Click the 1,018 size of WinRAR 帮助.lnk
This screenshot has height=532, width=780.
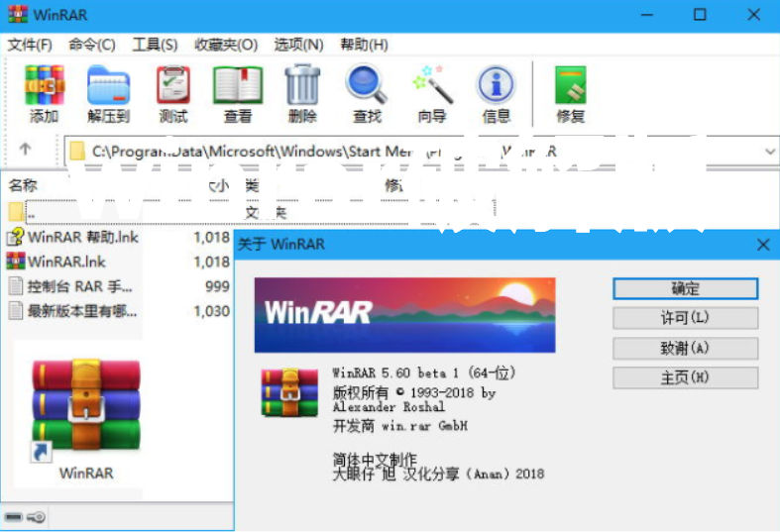click(212, 237)
